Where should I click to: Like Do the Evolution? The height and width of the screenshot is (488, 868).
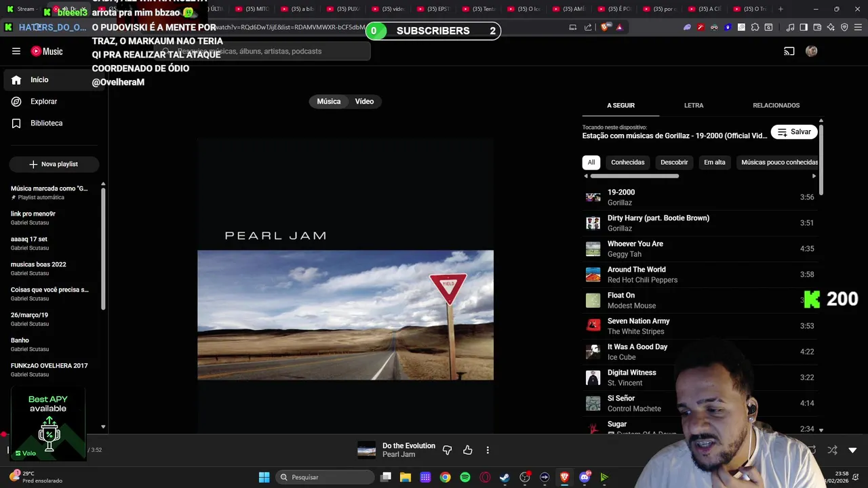(x=467, y=450)
